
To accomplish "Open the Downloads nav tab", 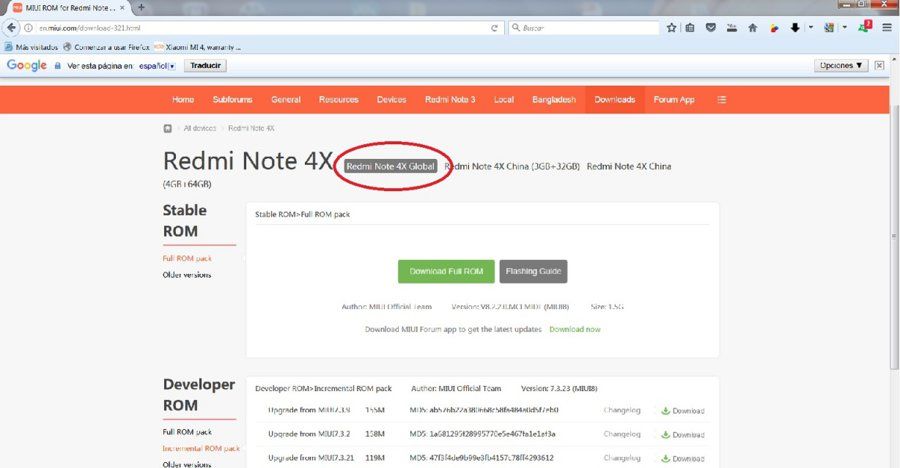I will (x=615, y=99).
